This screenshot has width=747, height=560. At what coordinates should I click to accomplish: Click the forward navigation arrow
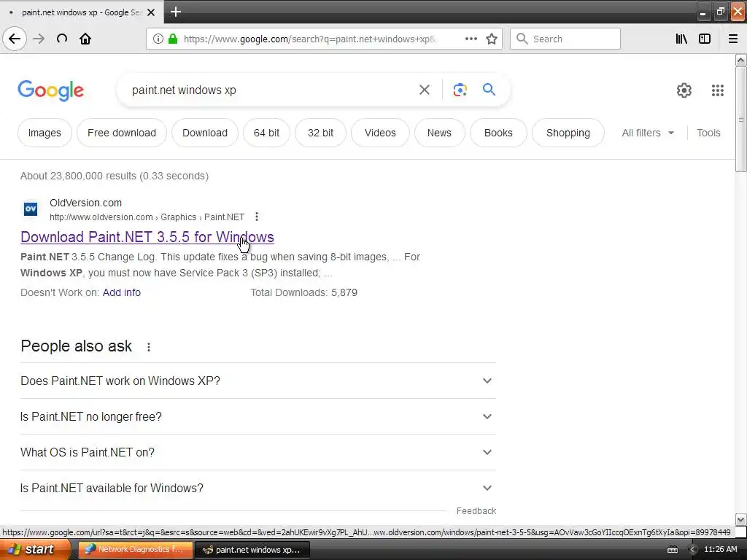coord(39,39)
